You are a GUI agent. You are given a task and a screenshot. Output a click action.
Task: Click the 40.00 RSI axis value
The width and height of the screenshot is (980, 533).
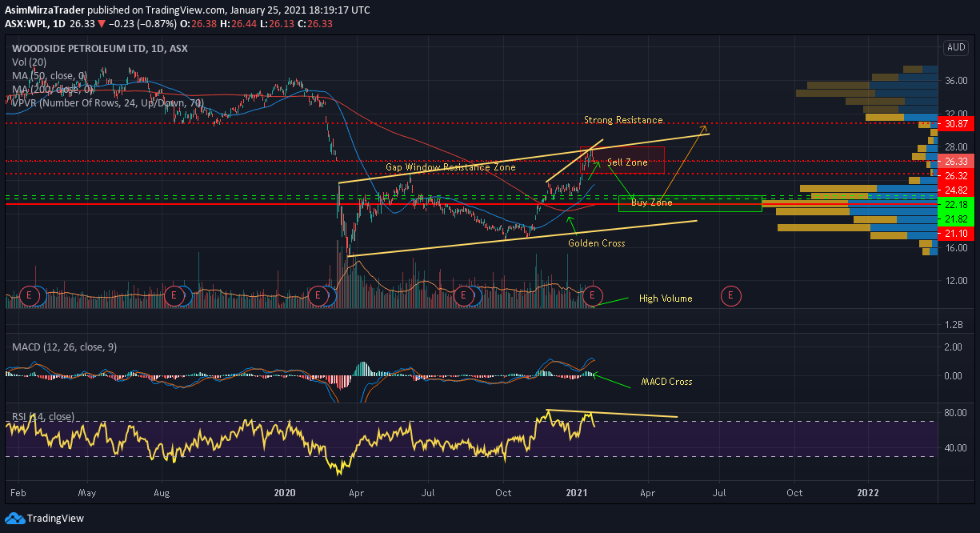point(956,447)
